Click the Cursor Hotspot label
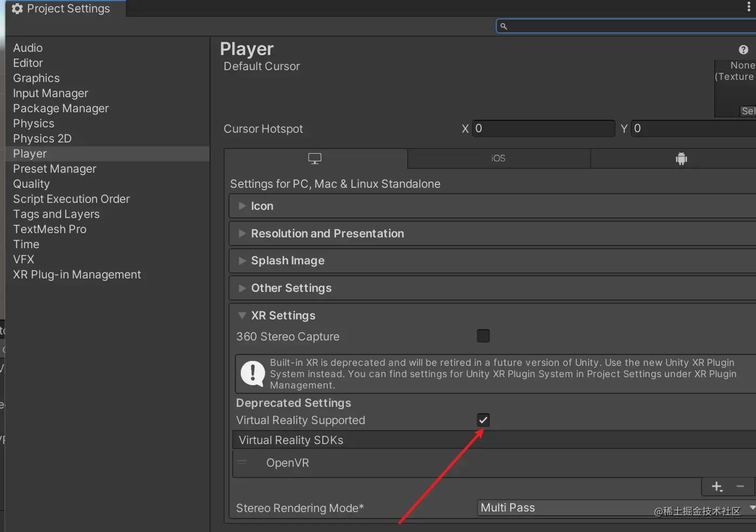The image size is (756, 532). 263,129
